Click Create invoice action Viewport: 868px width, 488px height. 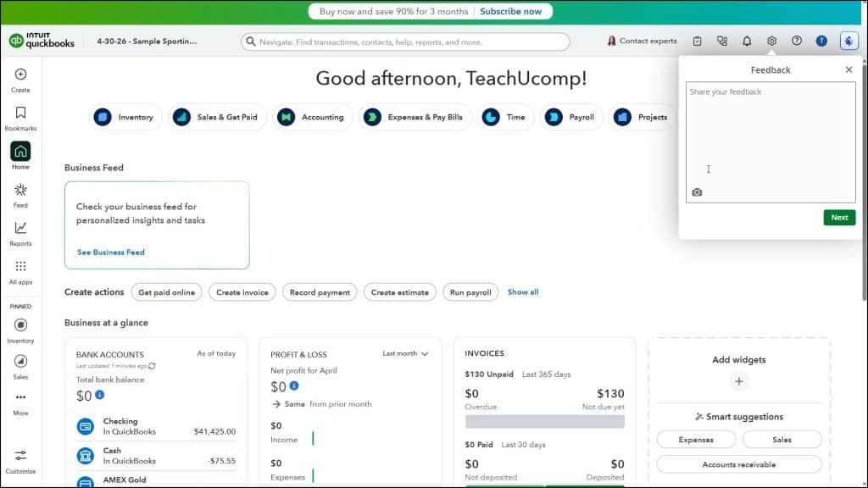point(242,292)
